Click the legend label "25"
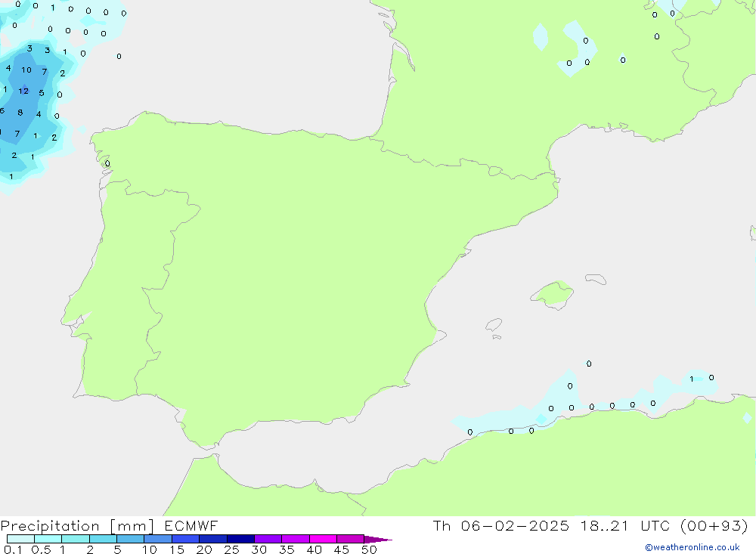The image size is (756, 554). point(231,549)
